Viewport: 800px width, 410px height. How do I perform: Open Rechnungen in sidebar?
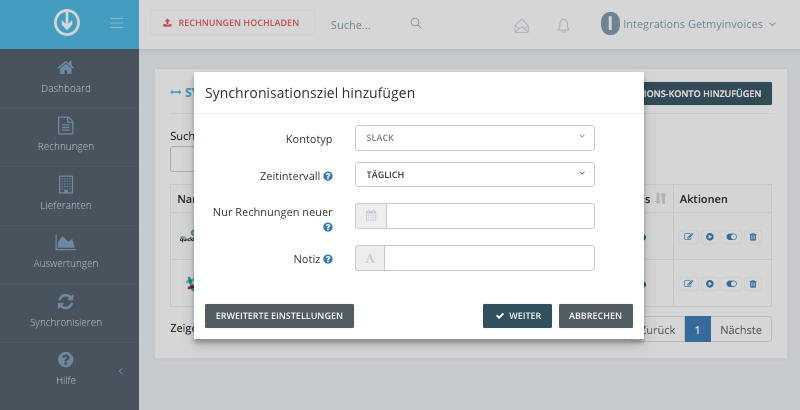(x=66, y=137)
